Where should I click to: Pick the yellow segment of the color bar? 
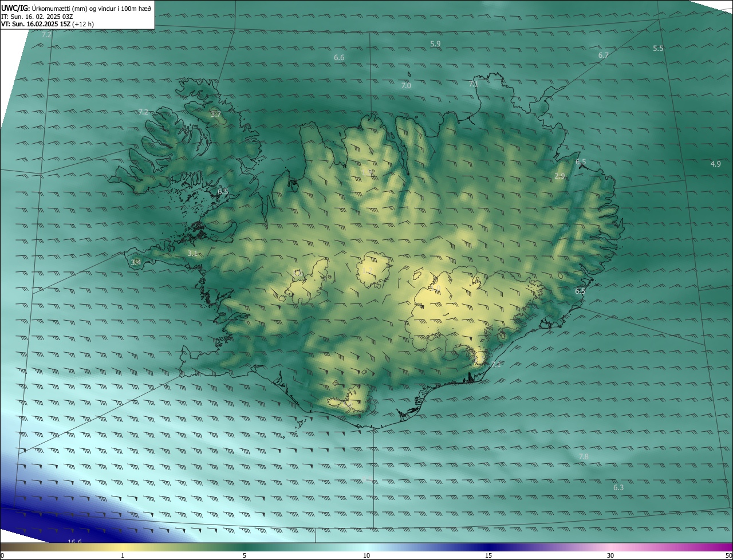pos(123,547)
